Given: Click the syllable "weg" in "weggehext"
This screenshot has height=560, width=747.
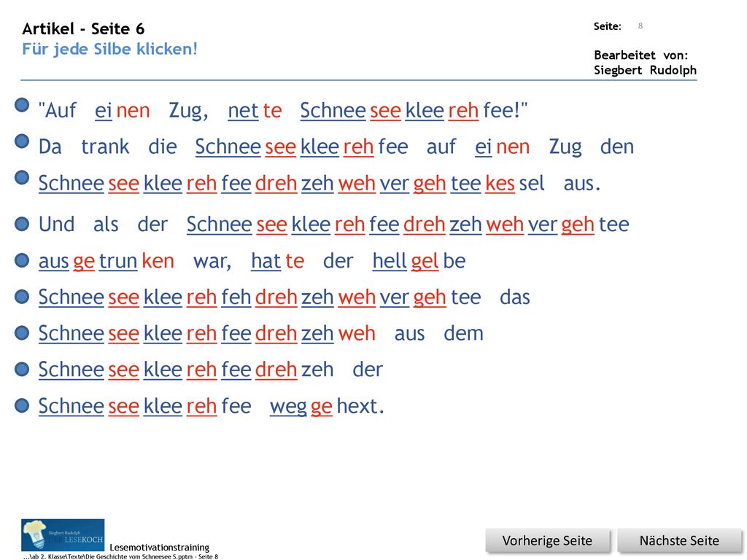Looking at the screenshot, I should coord(288,407).
